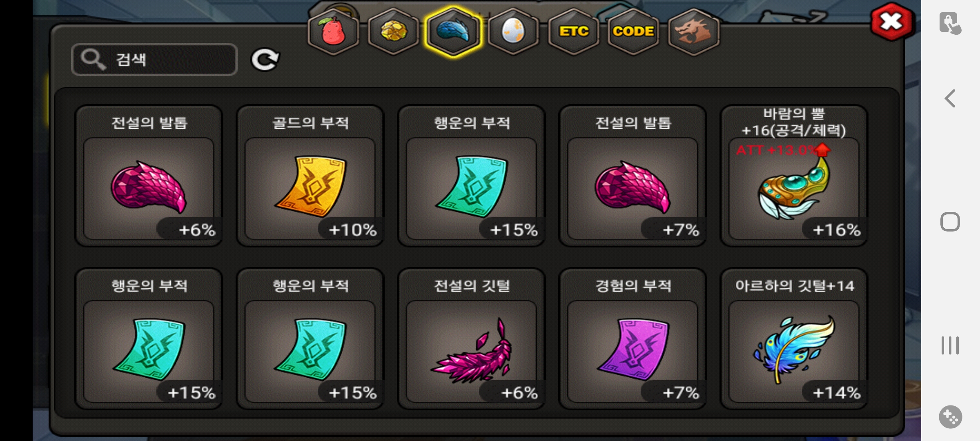Choose the 전설의 발톱 +7% claw item

click(x=633, y=176)
